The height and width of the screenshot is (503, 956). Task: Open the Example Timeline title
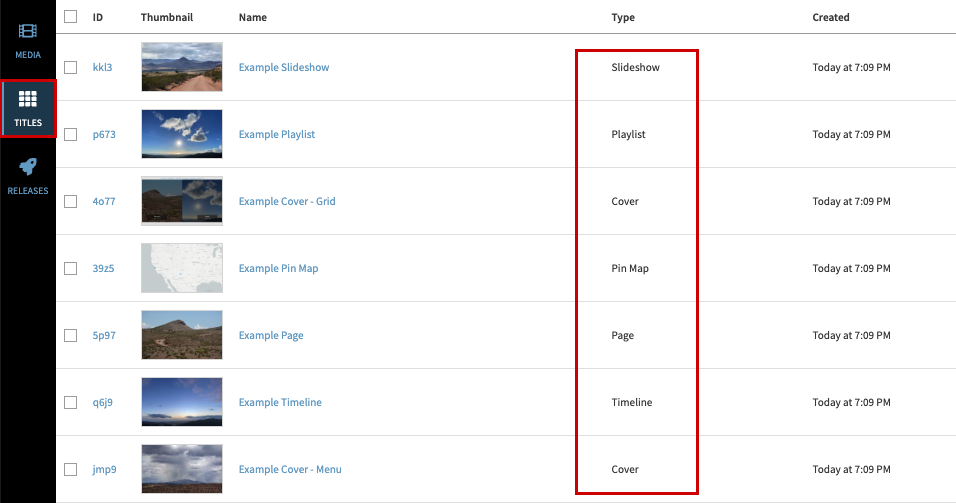pos(280,402)
